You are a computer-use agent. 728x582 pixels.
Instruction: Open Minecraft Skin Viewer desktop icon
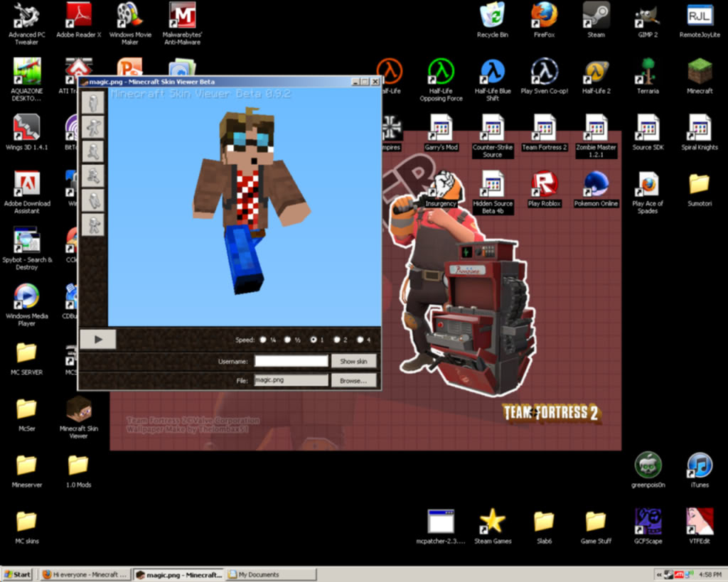[78, 417]
